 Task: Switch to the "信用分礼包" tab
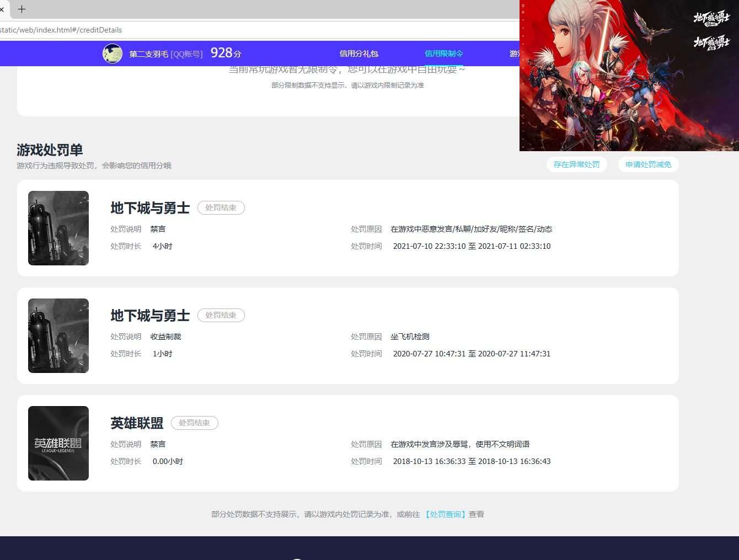(359, 54)
